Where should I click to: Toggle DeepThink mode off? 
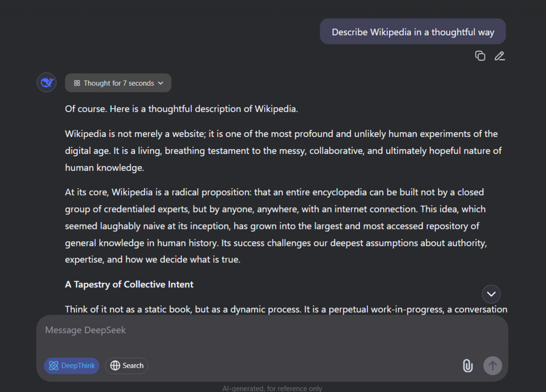[72, 366]
